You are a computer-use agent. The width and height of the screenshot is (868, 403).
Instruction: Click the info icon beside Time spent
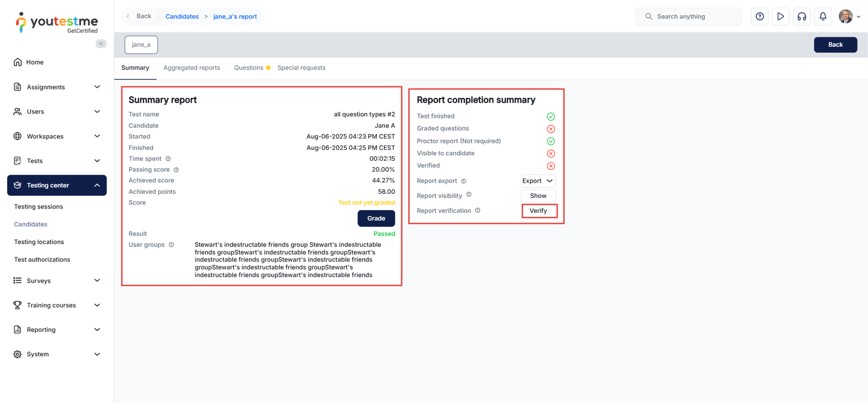tap(168, 159)
